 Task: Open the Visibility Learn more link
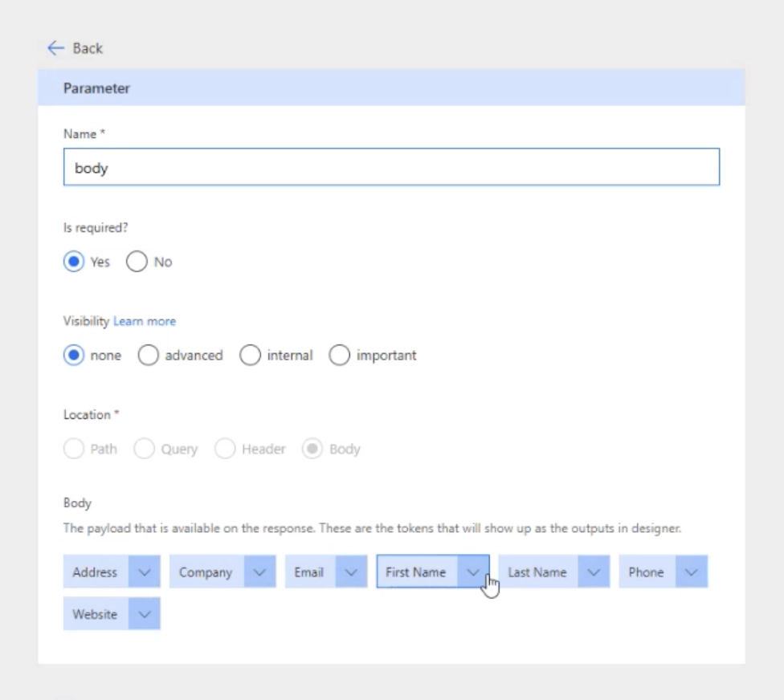tap(144, 321)
